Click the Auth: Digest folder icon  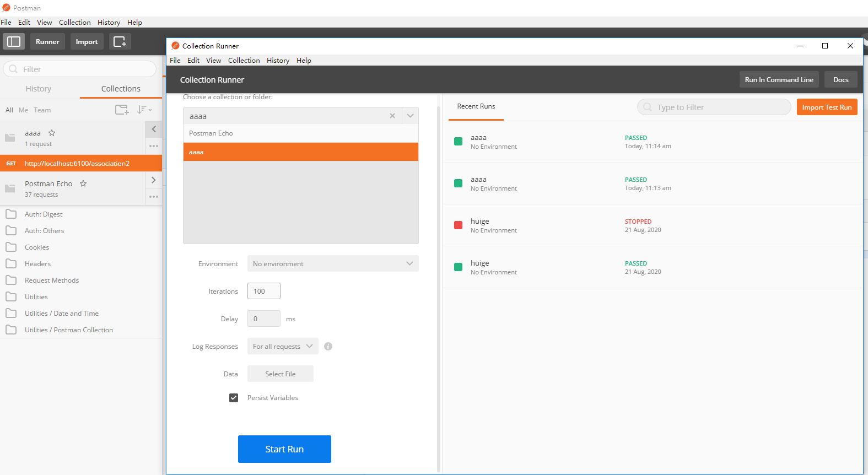click(11, 214)
